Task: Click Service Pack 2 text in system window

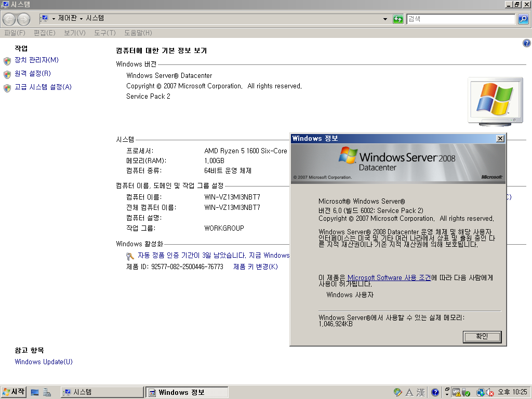Action: click(148, 96)
